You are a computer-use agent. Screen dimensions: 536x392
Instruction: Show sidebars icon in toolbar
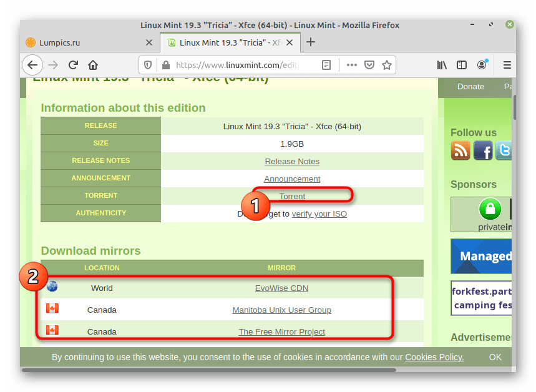pos(462,65)
